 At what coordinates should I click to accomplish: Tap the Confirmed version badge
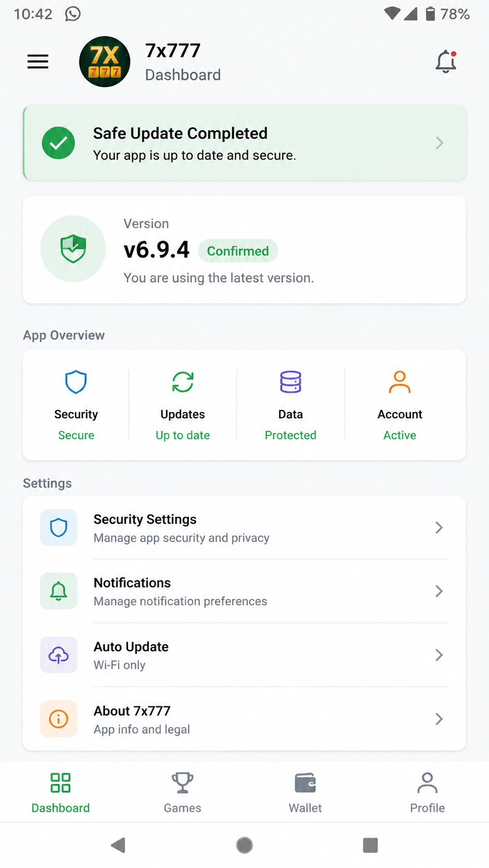tap(238, 251)
